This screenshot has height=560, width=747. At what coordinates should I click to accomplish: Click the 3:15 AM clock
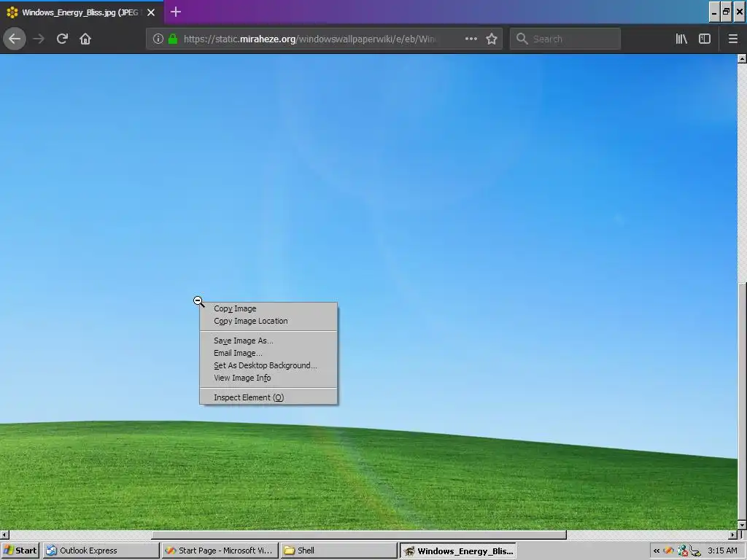tap(722, 551)
